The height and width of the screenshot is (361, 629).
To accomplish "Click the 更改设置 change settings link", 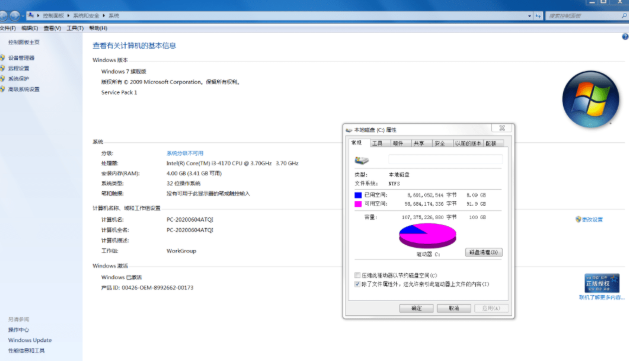I will pos(589,219).
